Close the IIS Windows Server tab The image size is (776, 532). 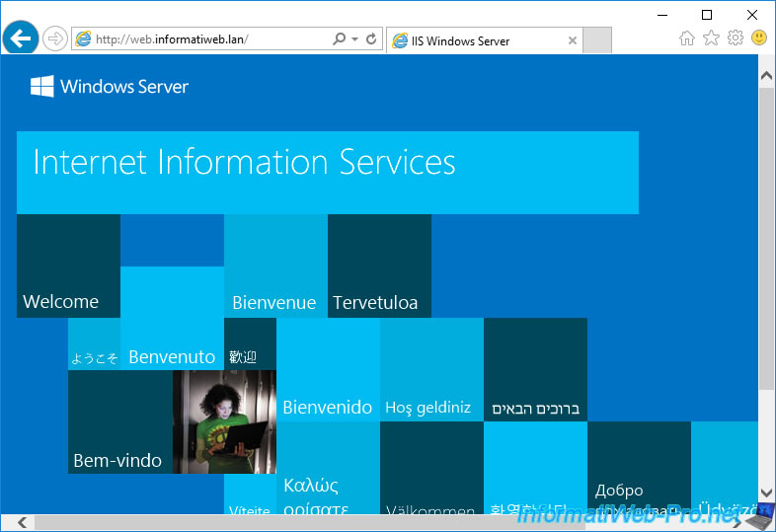pos(572,40)
